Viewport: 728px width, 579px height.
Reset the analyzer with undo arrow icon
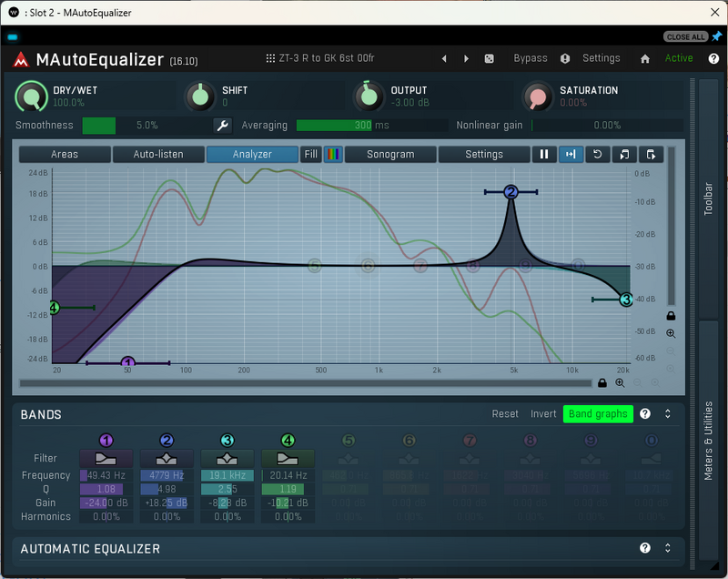[598, 154]
